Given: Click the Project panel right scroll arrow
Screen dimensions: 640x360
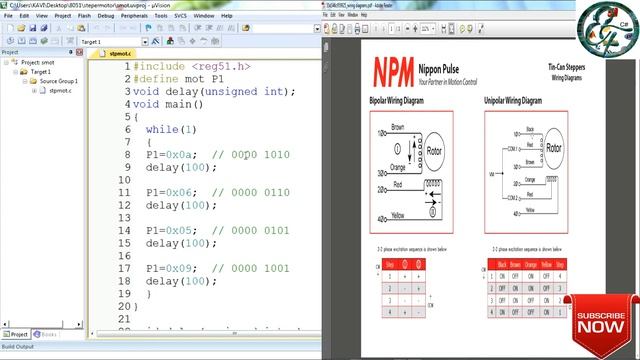Looking at the screenshot, I should tap(79, 324).
